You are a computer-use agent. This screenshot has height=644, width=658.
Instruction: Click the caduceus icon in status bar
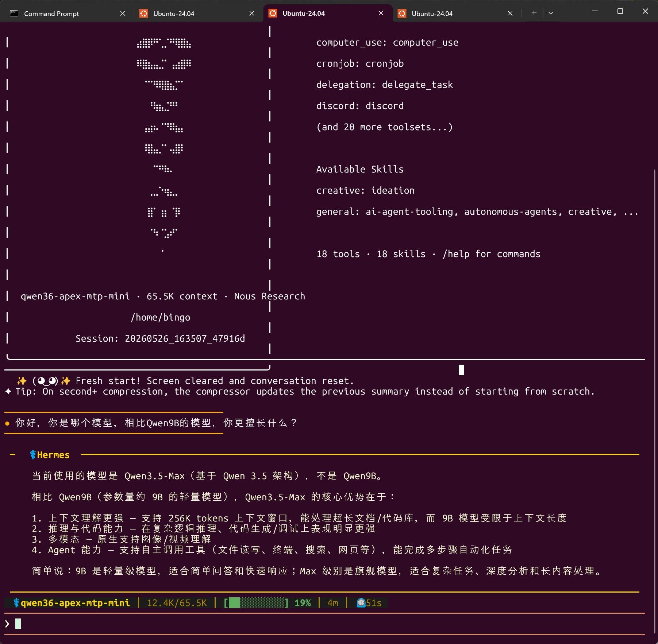pos(16,603)
